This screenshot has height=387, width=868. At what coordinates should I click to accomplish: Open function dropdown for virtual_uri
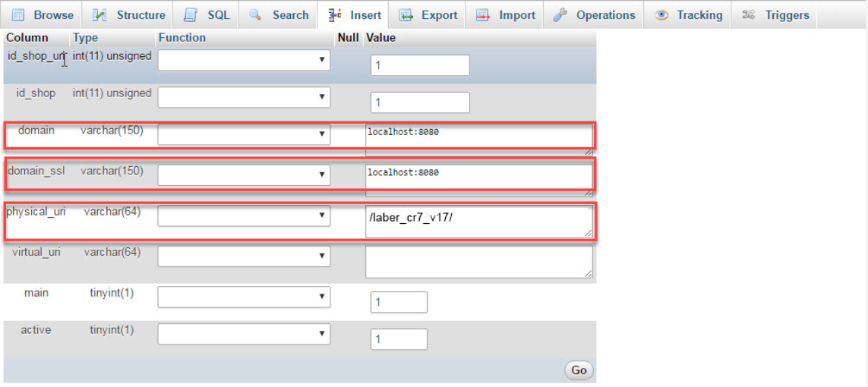click(244, 256)
